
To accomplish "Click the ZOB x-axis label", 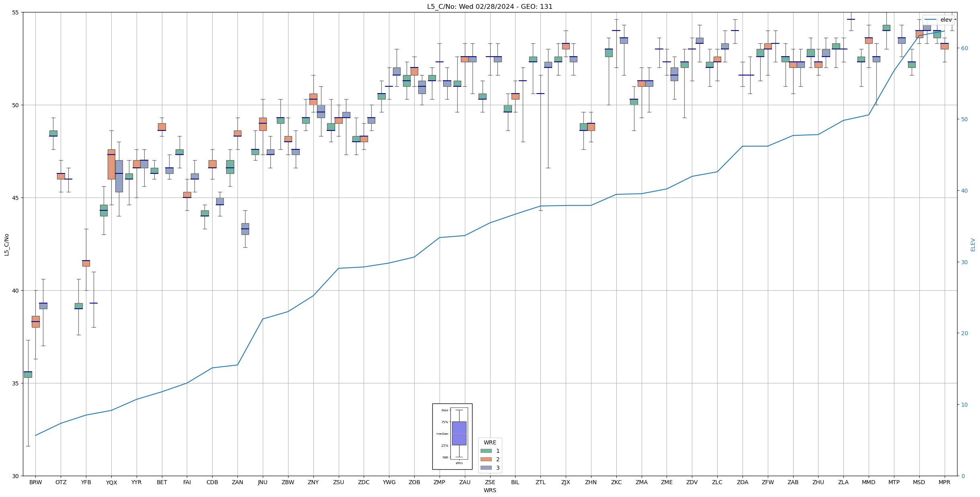I will click(414, 482).
